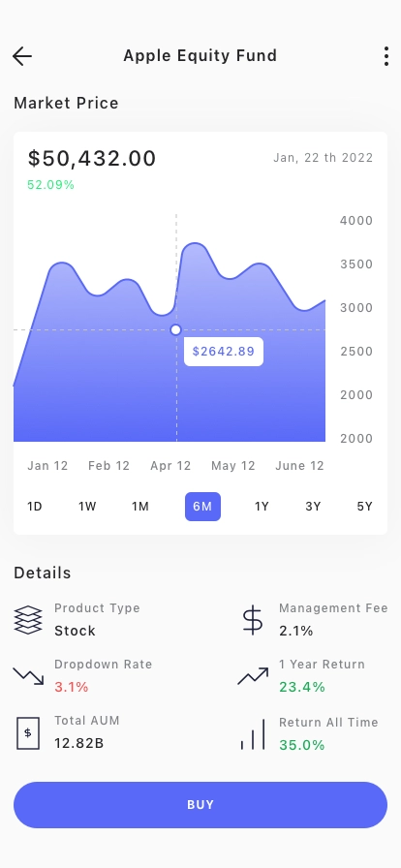Select the 6M time range
This screenshot has width=401, height=868.
pos(202,507)
